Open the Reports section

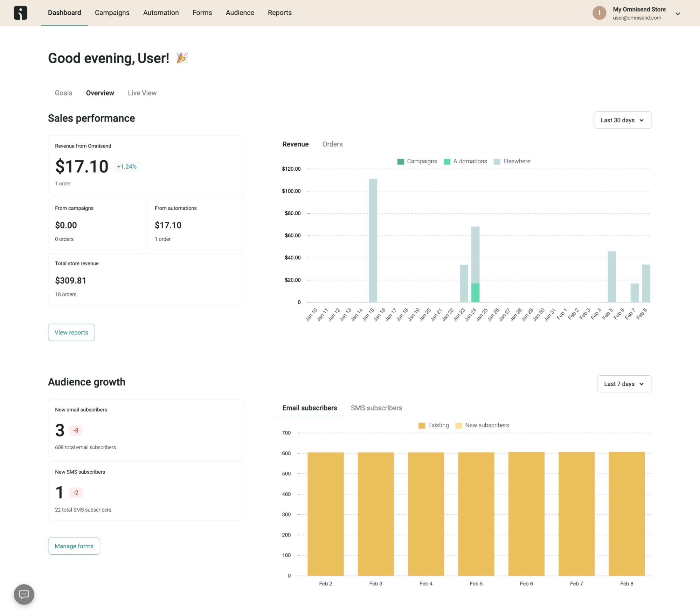pos(279,13)
